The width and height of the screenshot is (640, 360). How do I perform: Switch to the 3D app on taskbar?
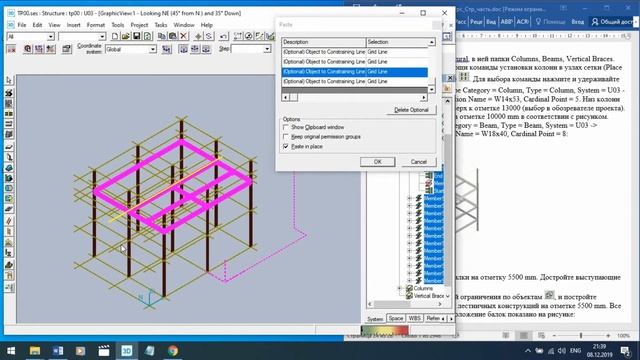click(x=127, y=351)
